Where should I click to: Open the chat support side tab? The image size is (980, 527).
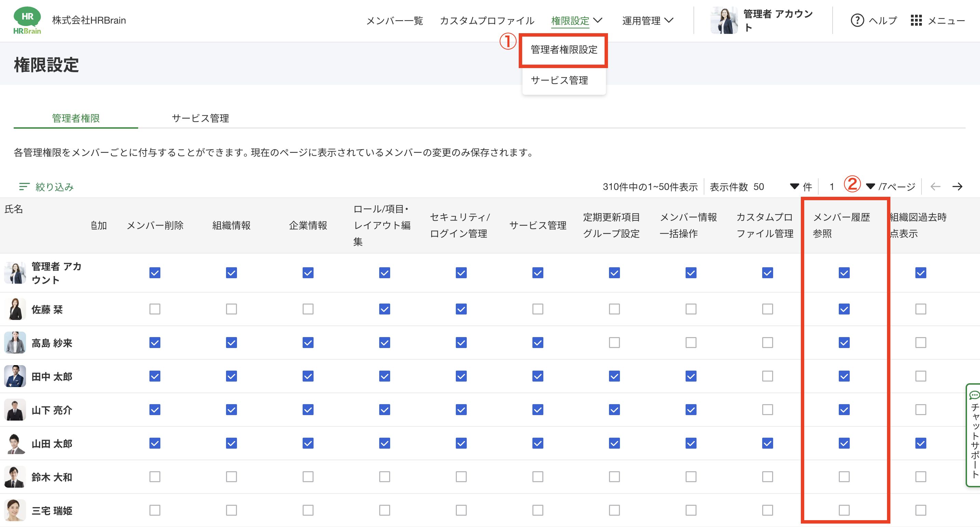(974, 435)
